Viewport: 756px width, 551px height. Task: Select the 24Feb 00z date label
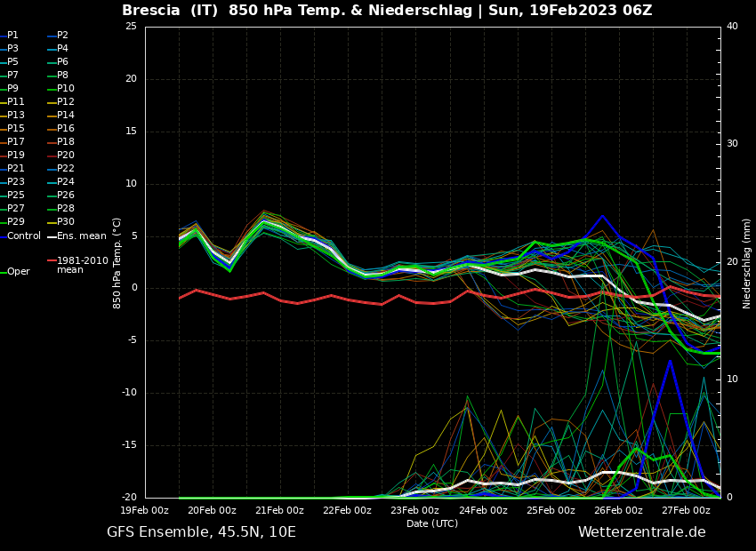tap(483, 510)
